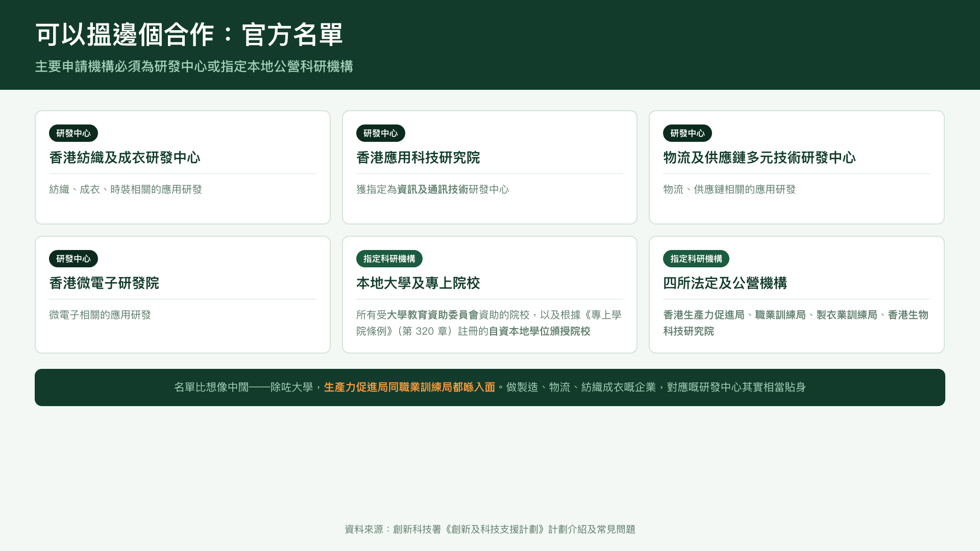The width and height of the screenshot is (980, 551).
Task: Click the banner text 名單比想像中闊
Action: pos(211,387)
